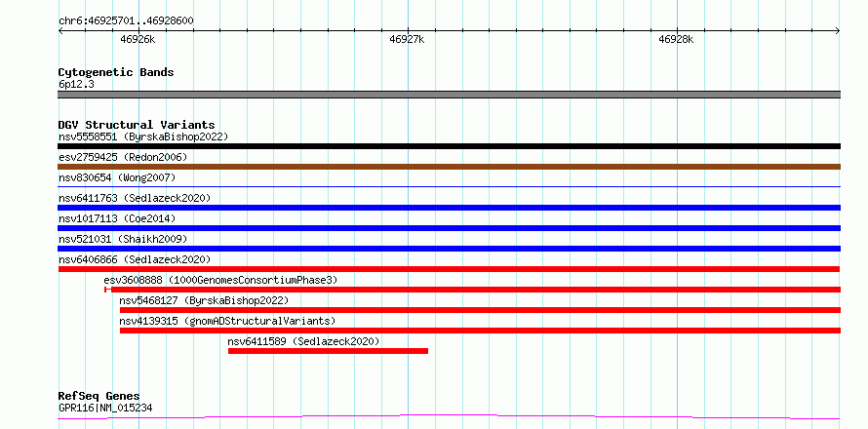Viewport: 868px width, 429px height.
Task: Click the magenta GPR116 gene line
Action: pos(449,416)
